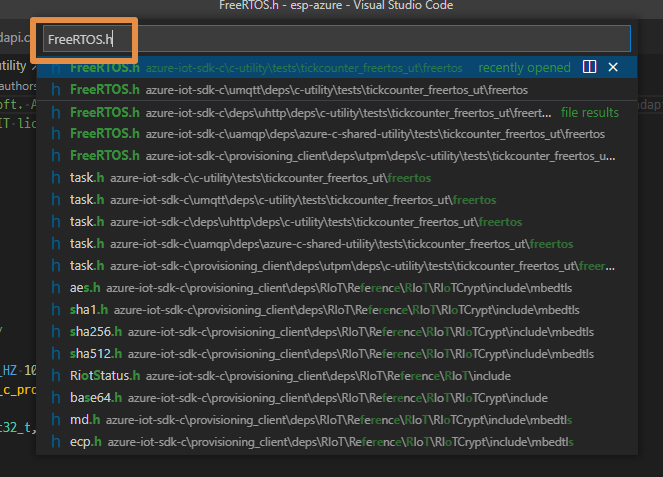Click the h file icon beside RiotStatus.h

click(56, 376)
